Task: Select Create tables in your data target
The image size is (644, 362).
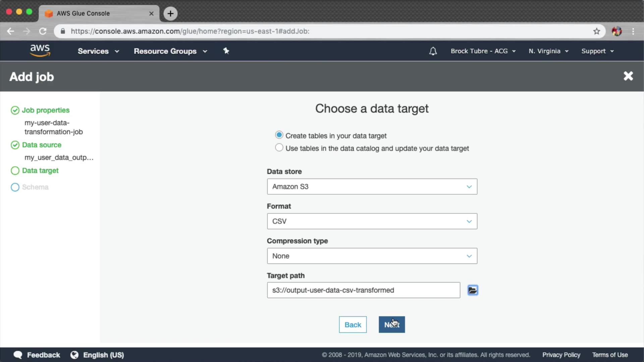Action: click(x=279, y=135)
